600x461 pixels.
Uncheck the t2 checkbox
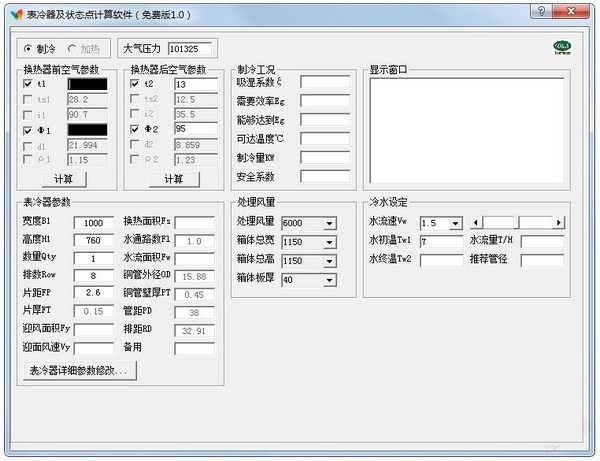tap(136, 85)
